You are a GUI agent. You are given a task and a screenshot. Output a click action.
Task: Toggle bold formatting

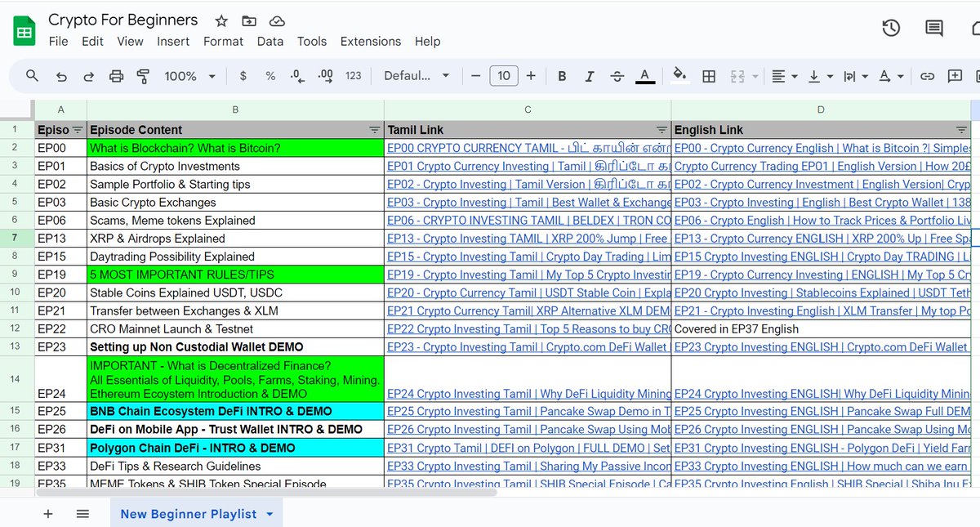[x=562, y=76]
